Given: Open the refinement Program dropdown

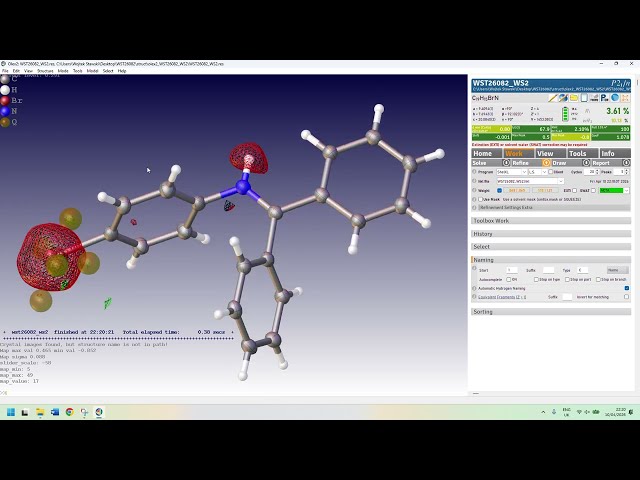Looking at the screenshot, I should (512, 172).
